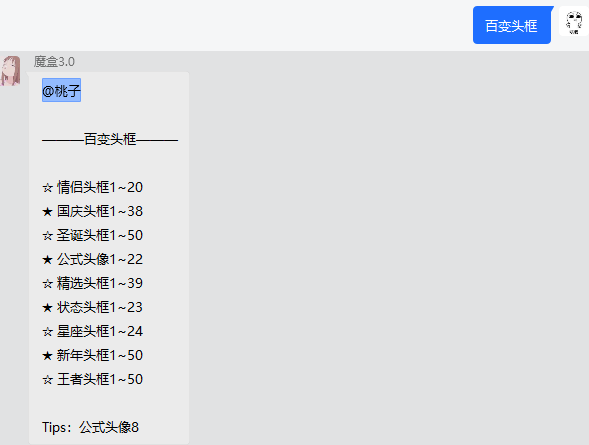Click the hollow star before 圣诞头框1~50
The height and width of the screenshot is (445, 589).
click(x=47, y=235)
